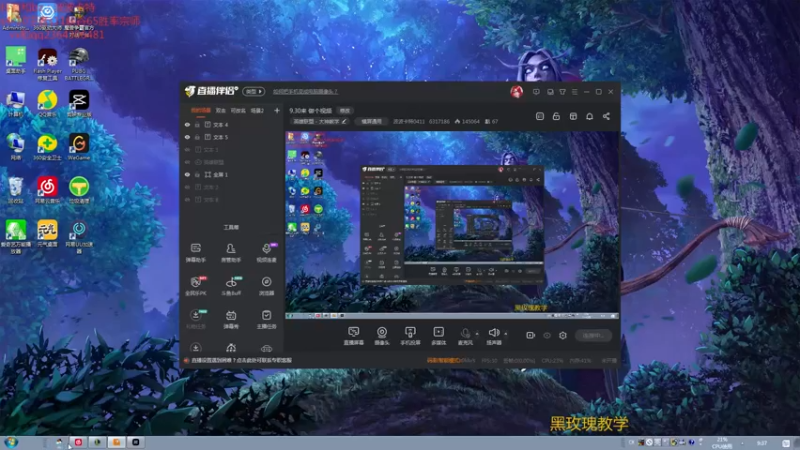Open the 斗鱼Buff tool
This screenshot has width=800, height=450.
[x=231, y=286]
